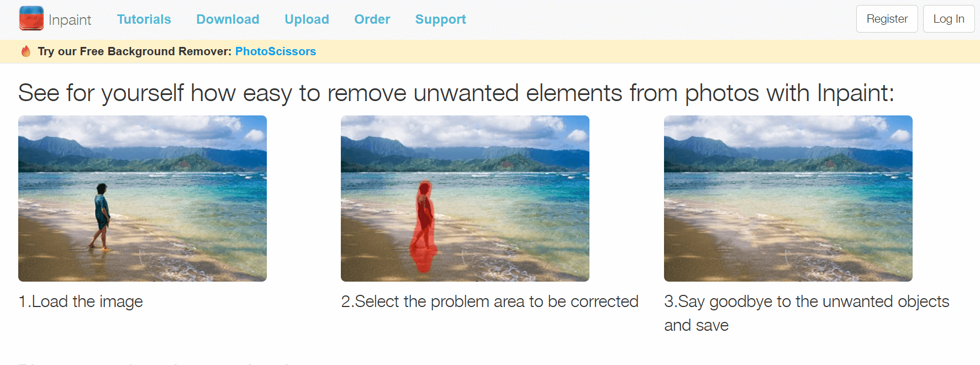Click the image with the red-masked person

coord(465,198)
